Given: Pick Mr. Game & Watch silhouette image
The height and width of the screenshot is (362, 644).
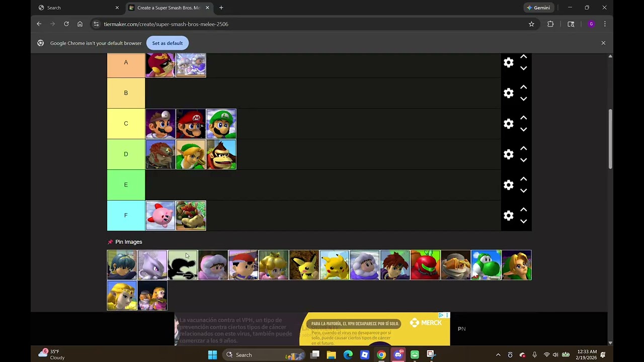Looking at the screenshot, I should [x=183, y=265].
